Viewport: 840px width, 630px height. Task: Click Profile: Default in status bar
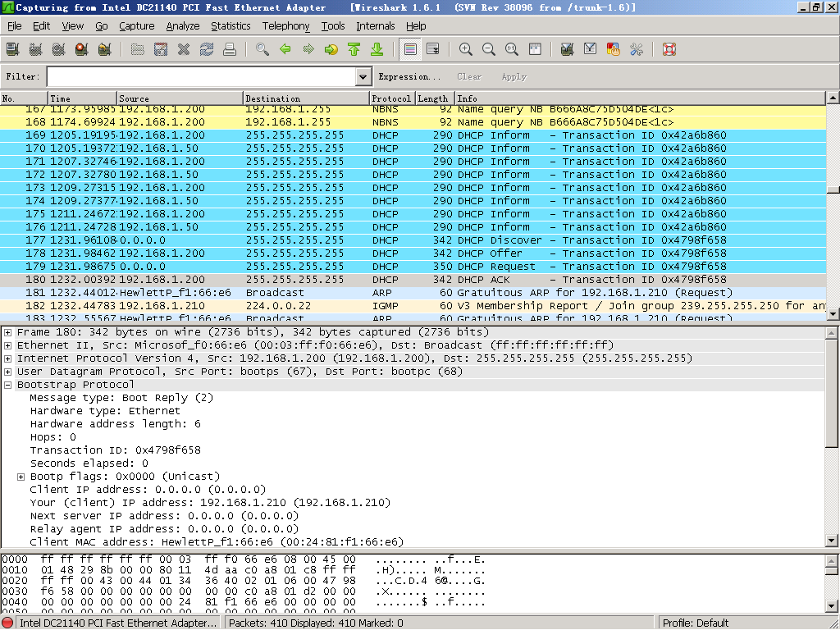coord(696,623)
